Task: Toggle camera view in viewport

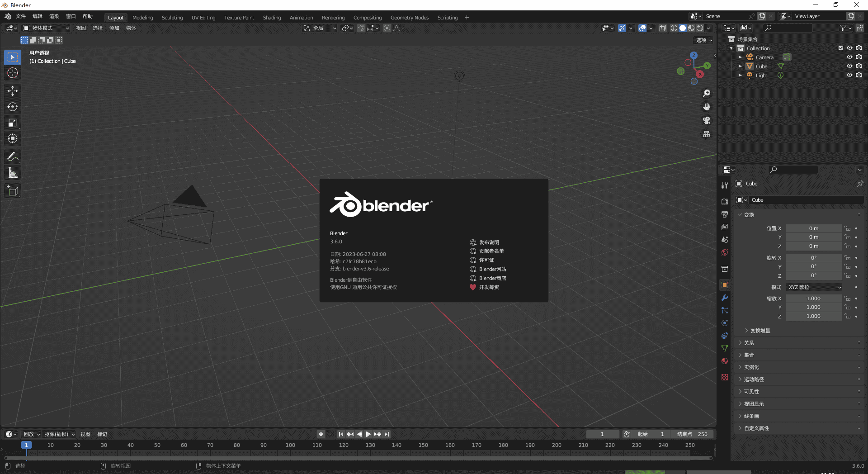Action: [706, 120]
